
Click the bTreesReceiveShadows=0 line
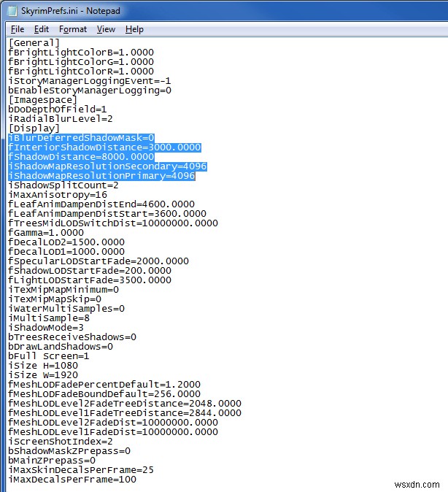72,337
